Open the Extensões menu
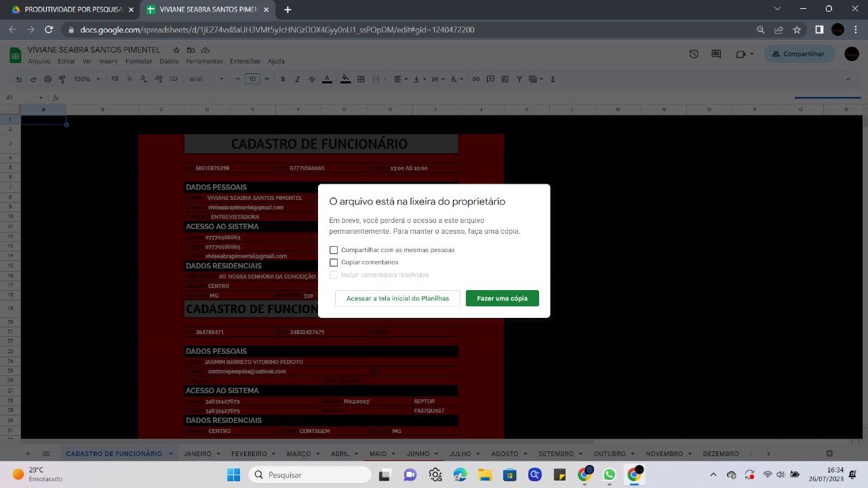This screenshot has height=488, width=868. [x=245, y=61]
